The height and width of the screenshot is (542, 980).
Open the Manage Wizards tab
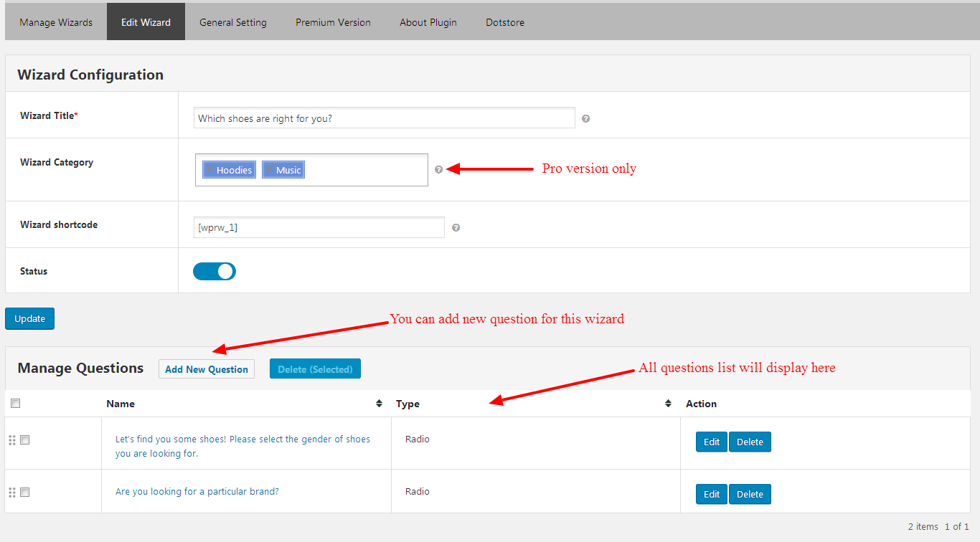56,22
